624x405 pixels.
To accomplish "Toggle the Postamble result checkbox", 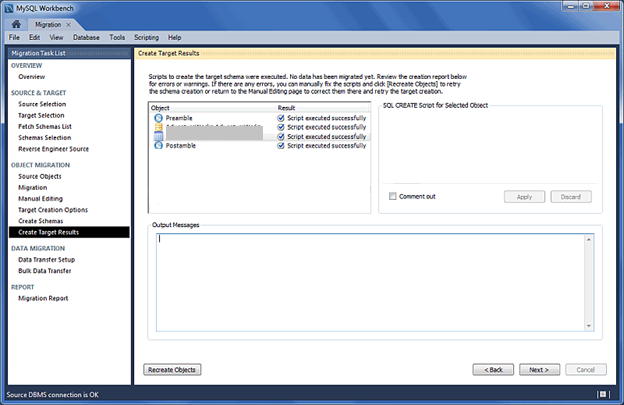I will pos(281,146).
